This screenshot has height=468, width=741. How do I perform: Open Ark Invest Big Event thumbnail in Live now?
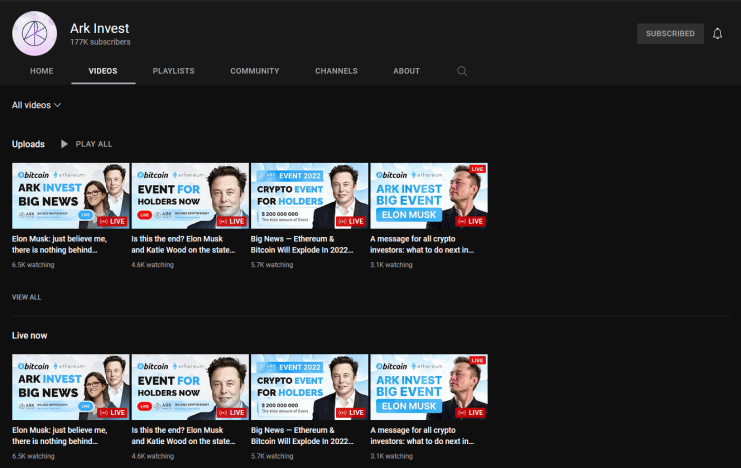pos(428,386)
